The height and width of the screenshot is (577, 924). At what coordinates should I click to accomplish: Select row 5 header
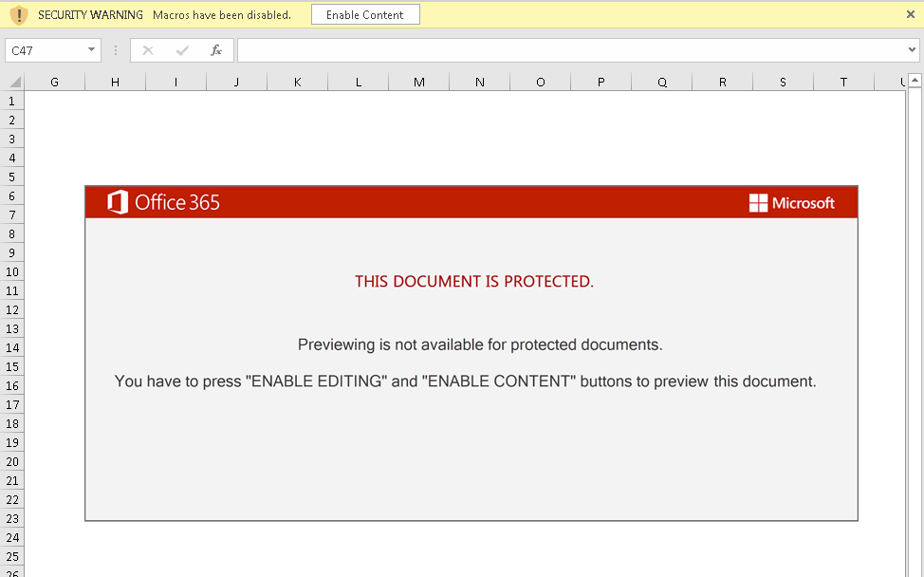(11, 177)
